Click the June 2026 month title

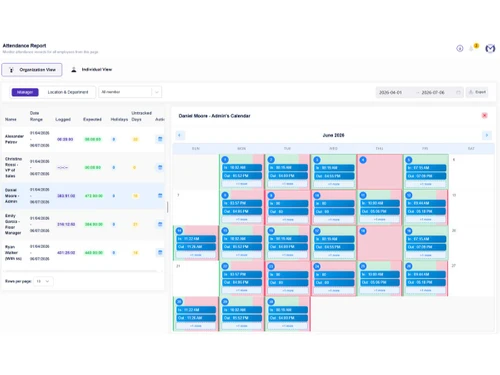coord(333,135)
